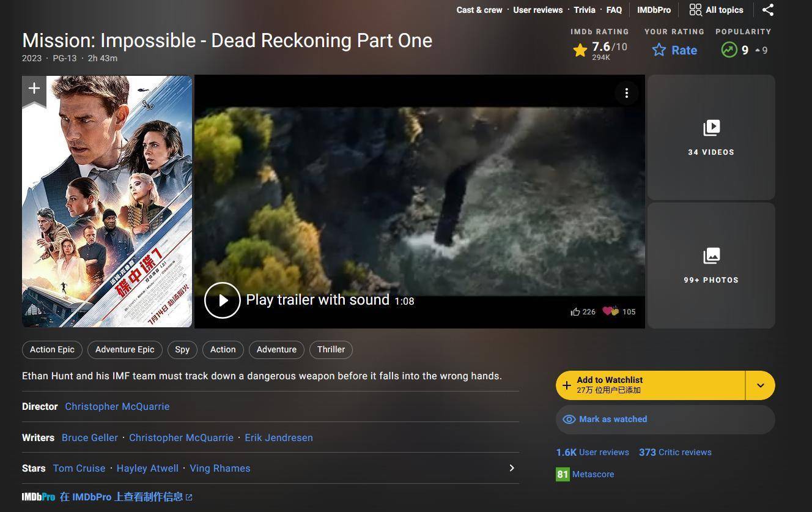This screenshot has height=512, width=812.
Task: Click director Christopher McQuarrie link
Action: pyautogui.click(x=117, y=407)
